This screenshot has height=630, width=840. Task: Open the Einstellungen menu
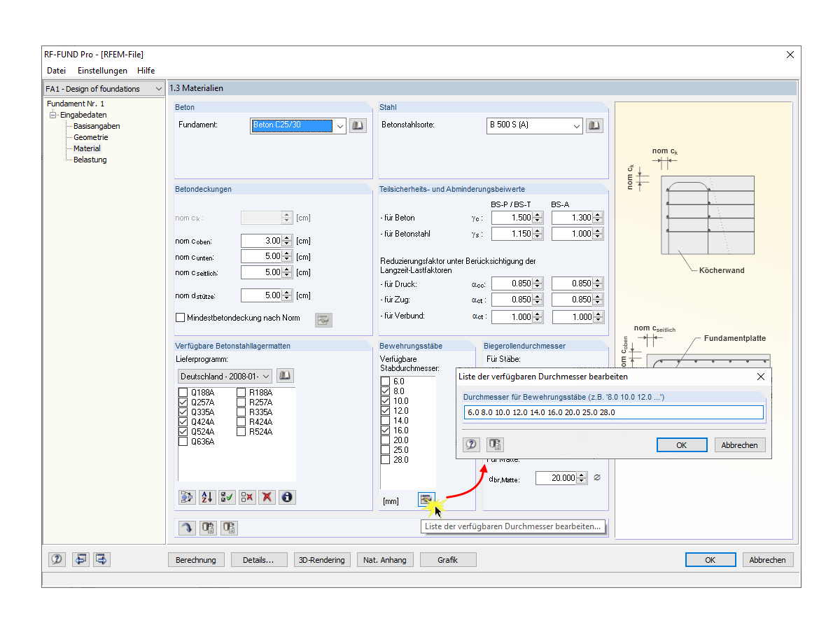(102, 71)
